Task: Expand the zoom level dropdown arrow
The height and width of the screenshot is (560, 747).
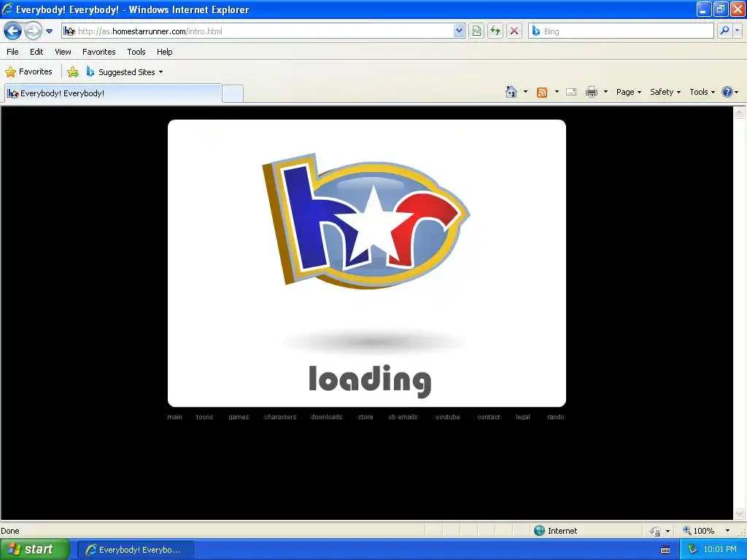Action: coord(727,531)
